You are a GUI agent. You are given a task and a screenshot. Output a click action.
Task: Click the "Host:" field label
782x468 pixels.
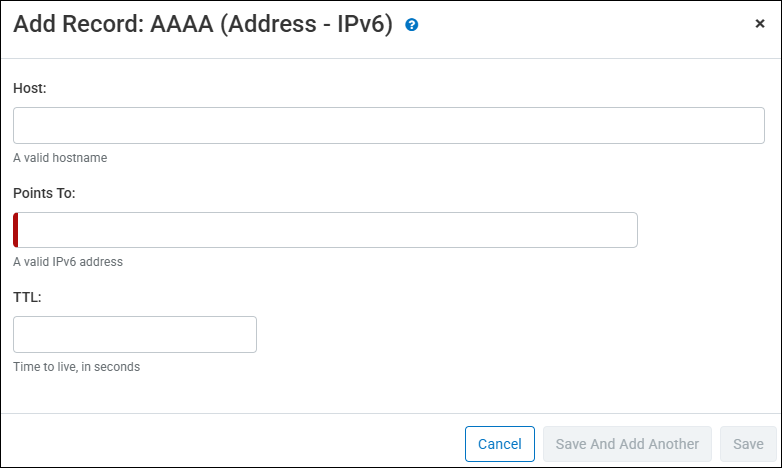pyautogui.click(x=30, y=88)
